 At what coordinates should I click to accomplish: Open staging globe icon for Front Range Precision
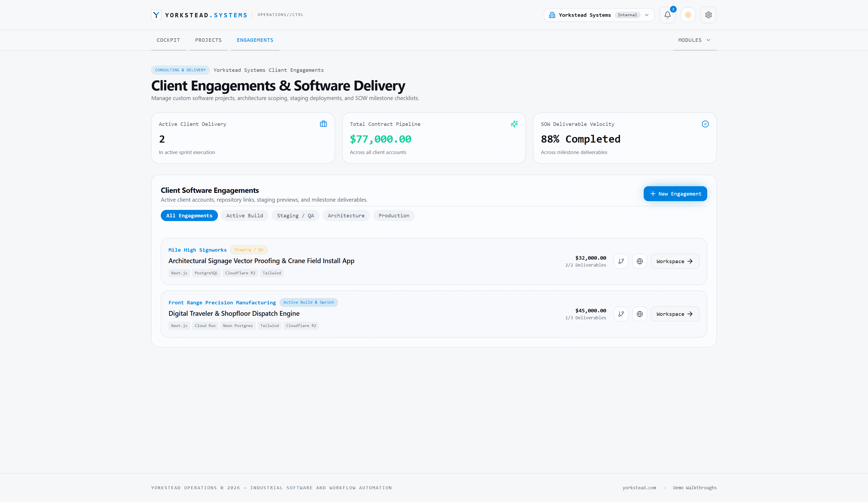click(x=640, y=314)
